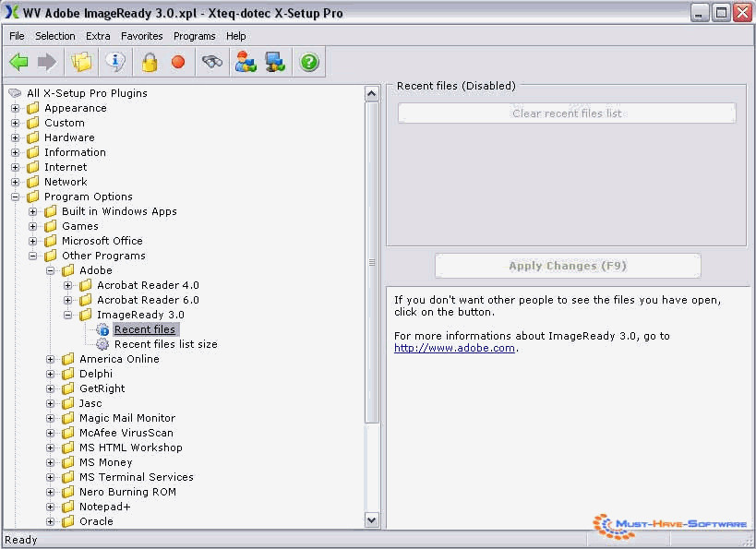Click the tree vertical scrollbar thumb
Screen dimensions: 756x549
pyautogui.click(x=372, y=262)
